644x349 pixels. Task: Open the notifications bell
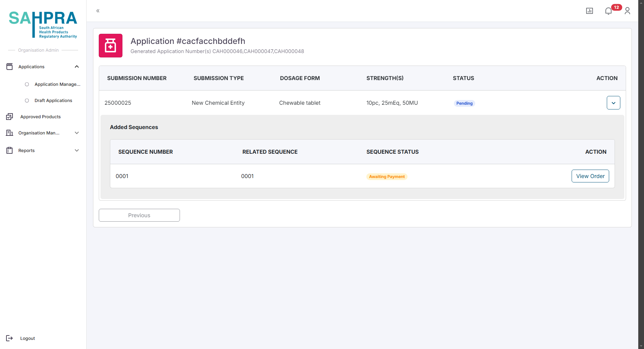608,11
